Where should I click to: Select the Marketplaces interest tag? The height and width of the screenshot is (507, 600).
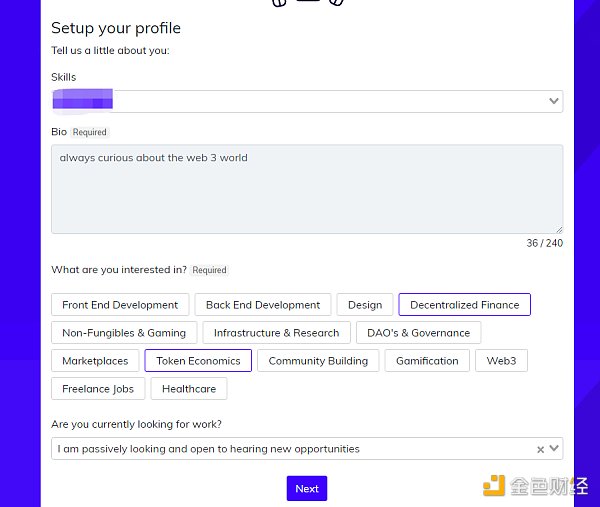(x=95, y=361)
